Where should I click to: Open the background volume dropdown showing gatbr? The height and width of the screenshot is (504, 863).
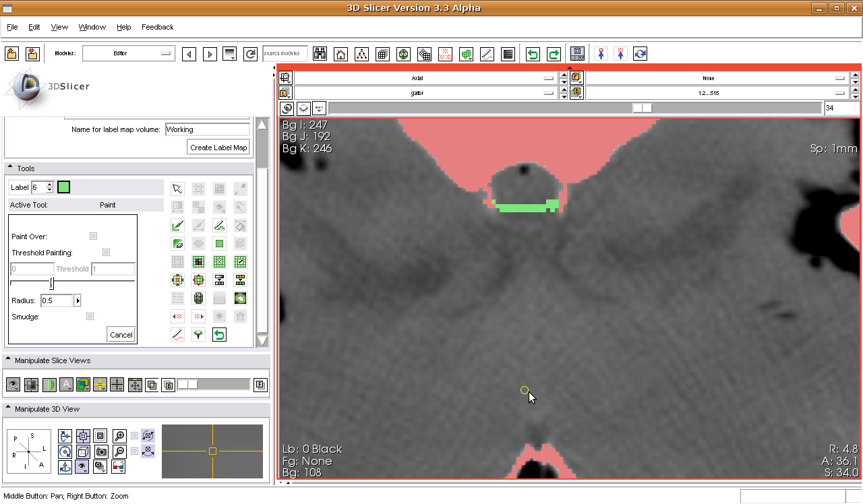point(426,93)
